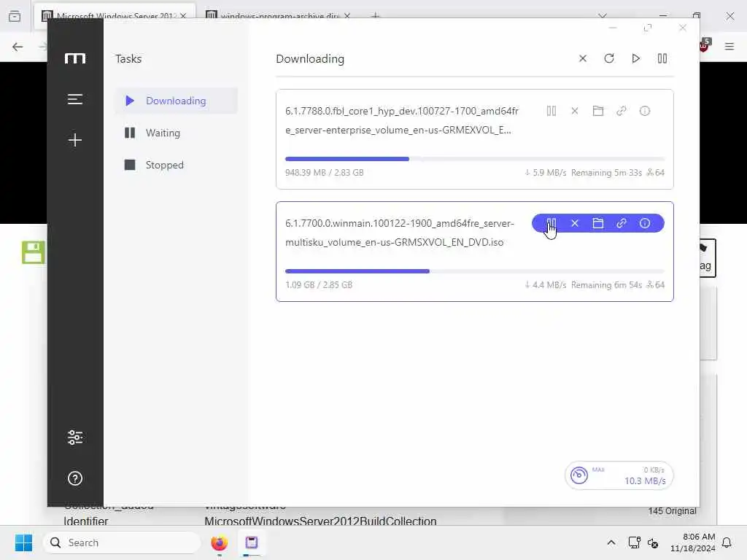Image resolution: width=747 pixels, height=560 pixels.
Task: Resume all tasks with toolbar play icon
Action: (x=635, y=58)
